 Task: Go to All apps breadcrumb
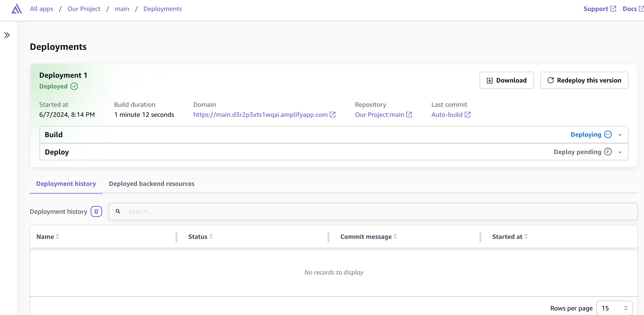coord(41,9)
